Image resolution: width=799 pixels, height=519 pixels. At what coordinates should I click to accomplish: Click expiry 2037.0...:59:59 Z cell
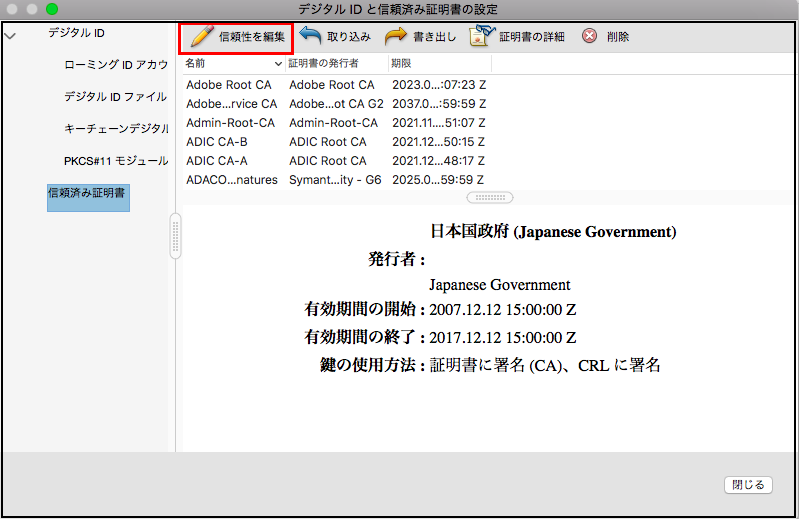pos(439,104)
